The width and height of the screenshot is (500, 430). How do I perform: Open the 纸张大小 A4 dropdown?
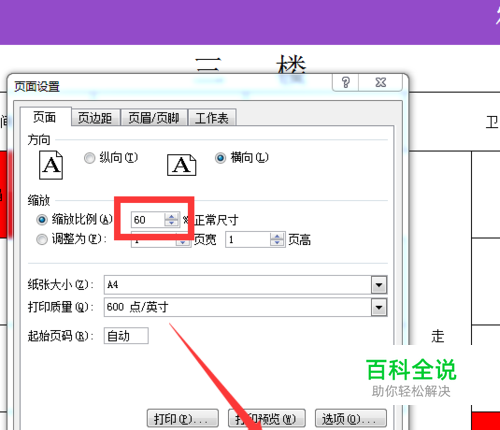[x=379, y=285]
